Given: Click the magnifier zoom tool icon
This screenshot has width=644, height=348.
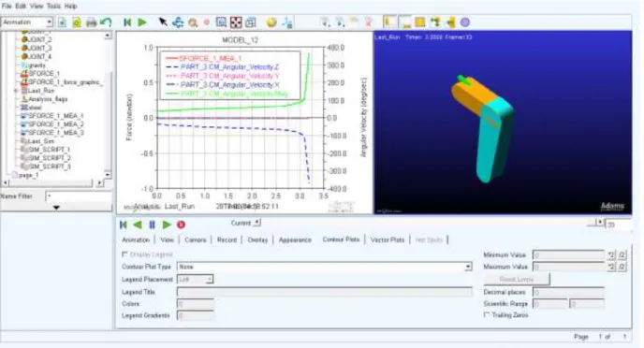Looking at the screenshot, I should coord(193,23).
